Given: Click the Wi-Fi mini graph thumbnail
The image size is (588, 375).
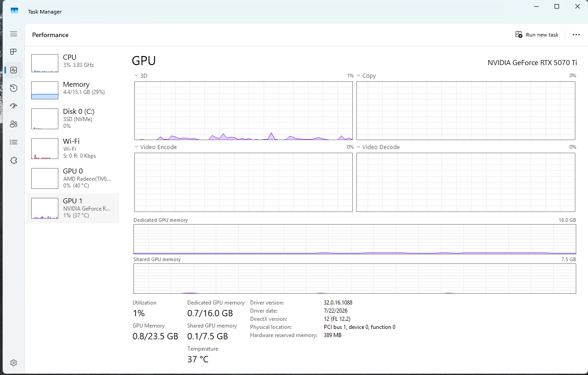Looking at the screenshot, I should (x=45, y=149).
